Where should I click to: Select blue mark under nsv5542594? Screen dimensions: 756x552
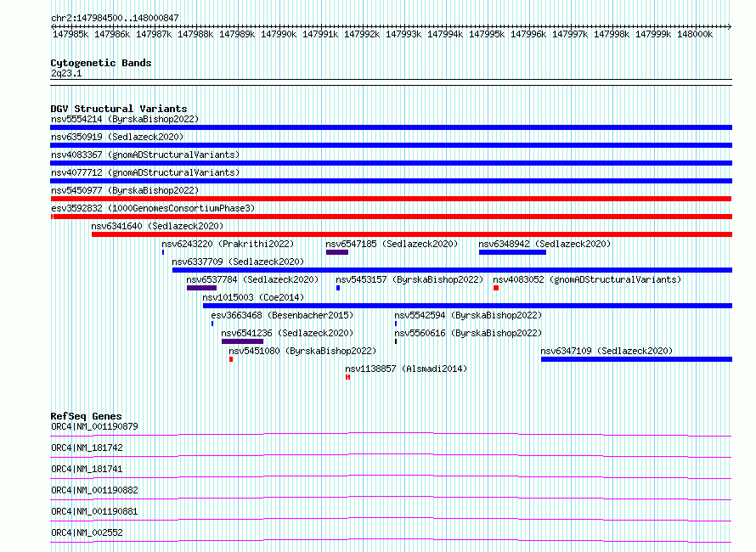tap(396, 324)
